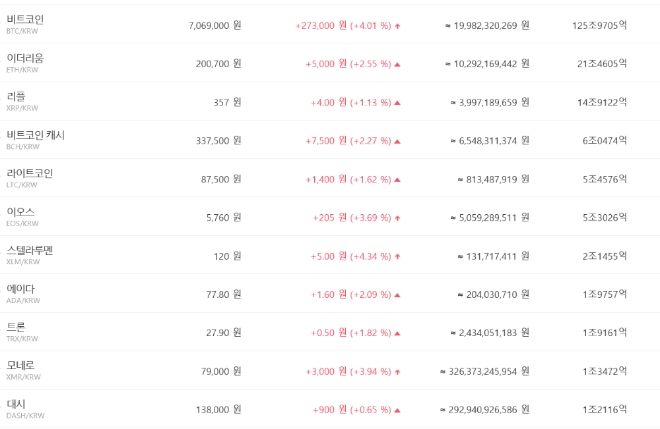The width and height of the screenshot is (660, 429).
Task: Click the red up triangle beside Ethereum change
Action: click(x=398, y=64)
